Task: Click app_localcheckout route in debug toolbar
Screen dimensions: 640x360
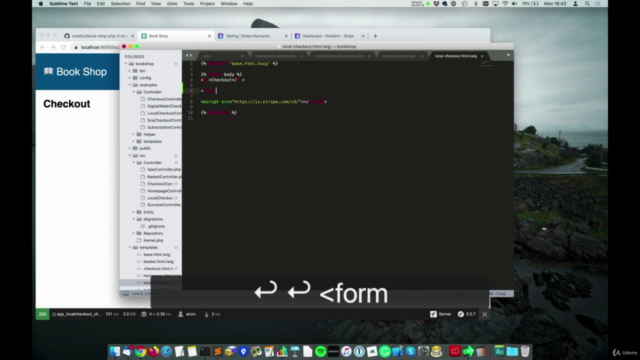Action: click(76, 314)
